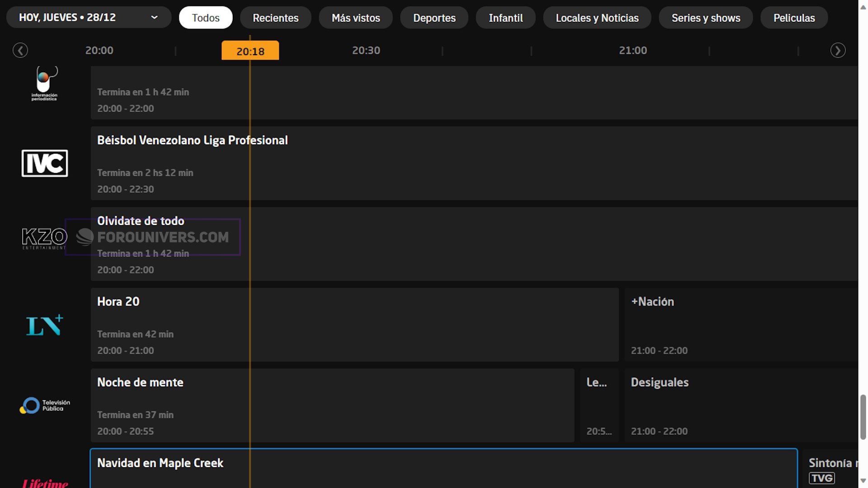Click the 20:30 time label
This screenshot has width=868, height=488.
tap(366, 50)
